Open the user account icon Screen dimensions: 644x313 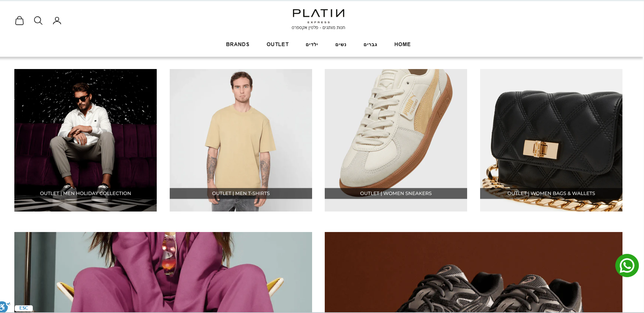57,21
